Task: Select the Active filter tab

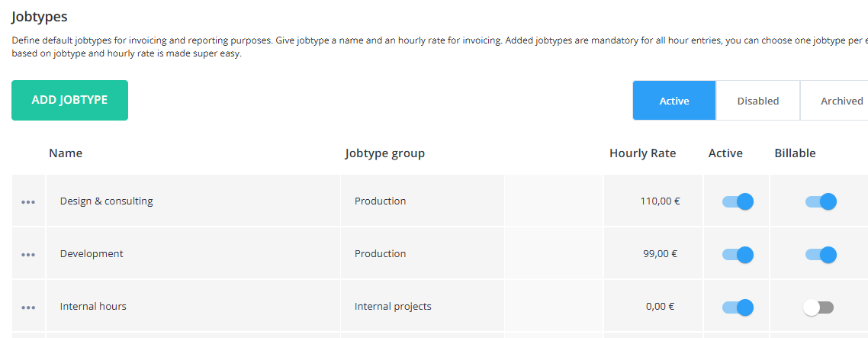Action: 674,101
